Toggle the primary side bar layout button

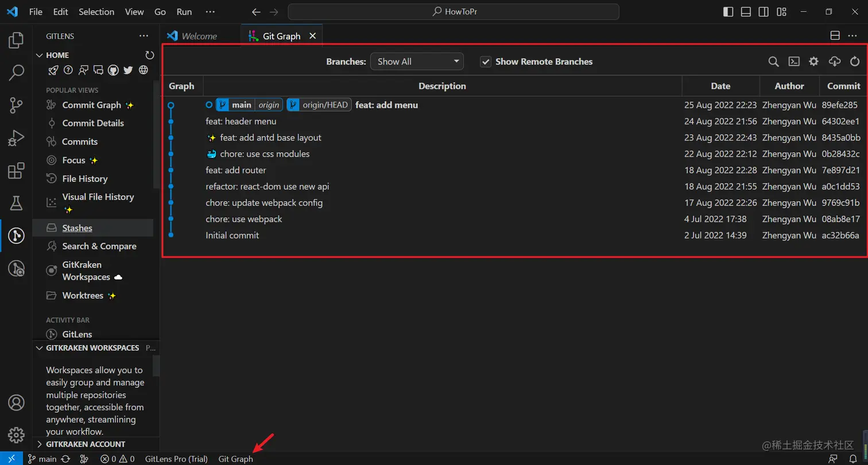click(728, 11)
